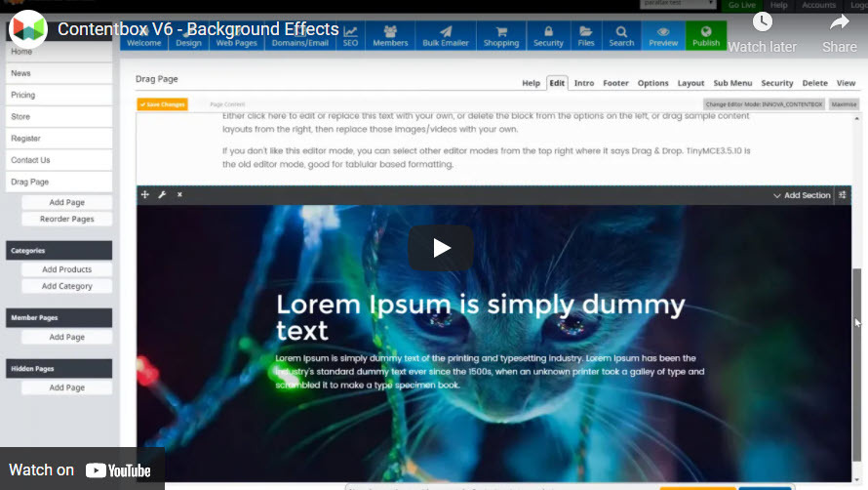The image size is (868, 490).
Task: Click the Maximise button
Action: coord(845,104)
